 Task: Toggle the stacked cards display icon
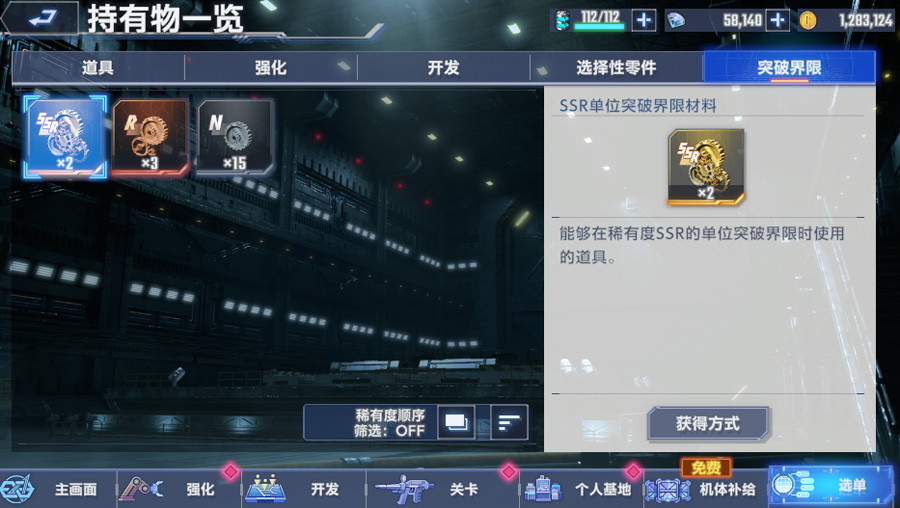coord(456,422)
